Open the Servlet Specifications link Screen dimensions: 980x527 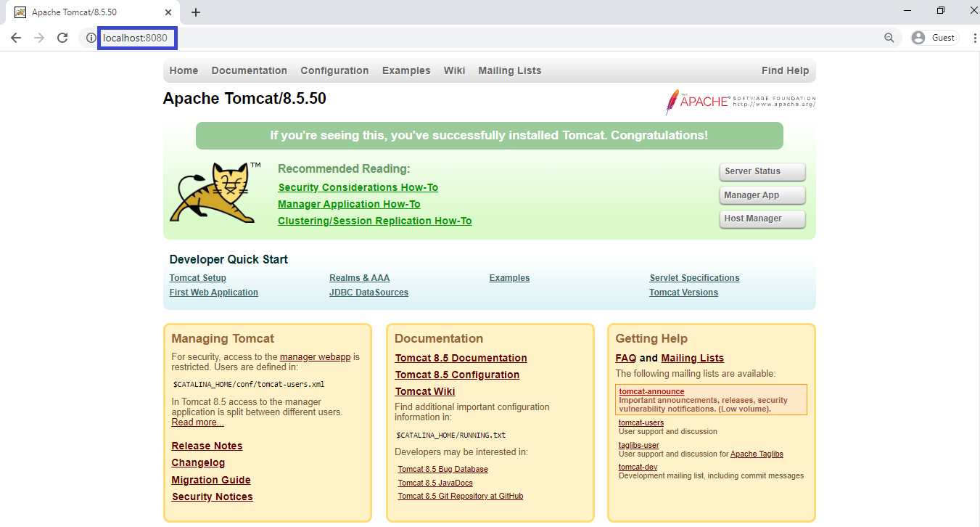[694, 278]
